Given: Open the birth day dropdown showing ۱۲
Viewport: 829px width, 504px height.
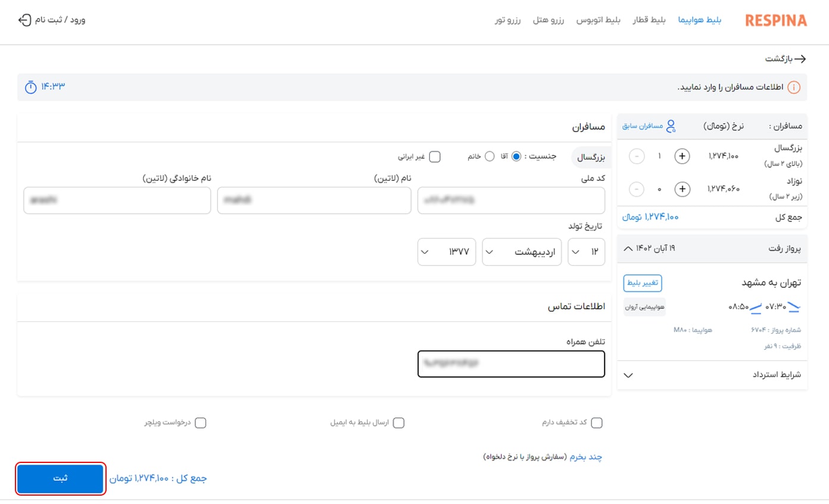Looking at the screenshot, I should click(x=586, y=252).
